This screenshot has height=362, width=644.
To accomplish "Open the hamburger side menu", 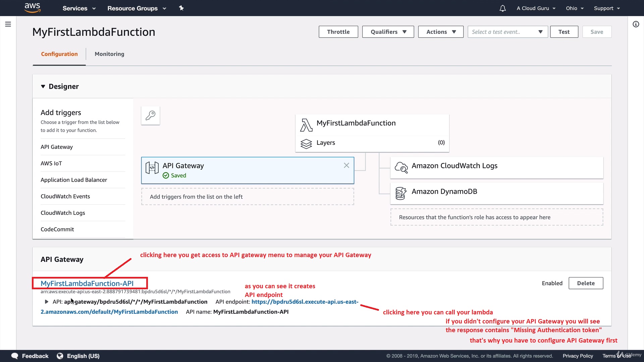I will 8,24.
